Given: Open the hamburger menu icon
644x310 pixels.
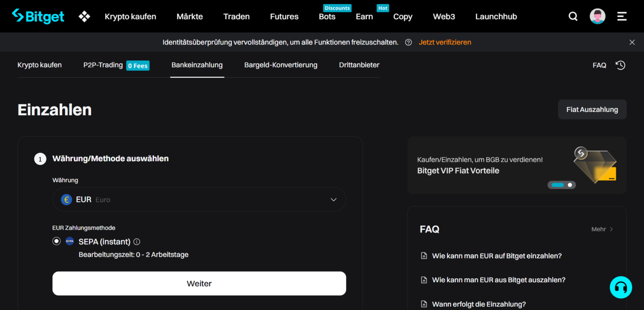Looking at the screenshot, I should (x=622, y=16).
